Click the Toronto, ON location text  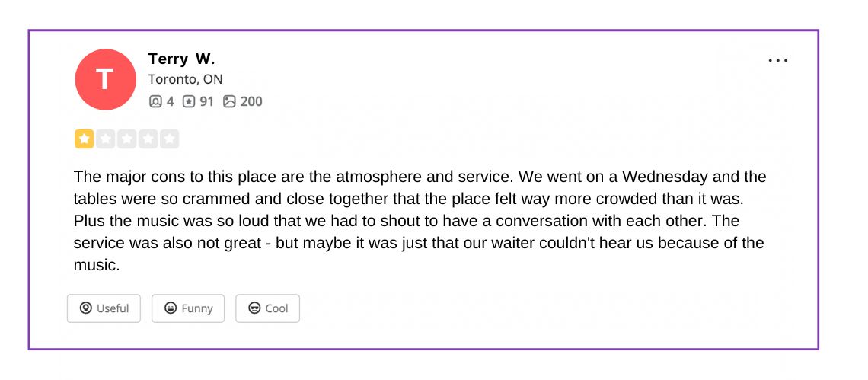point(185,79)
